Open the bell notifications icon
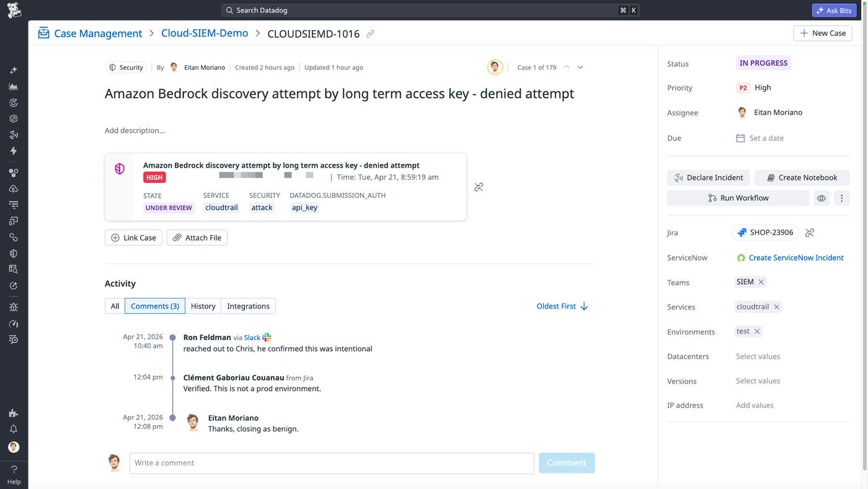 pos(14,429)
